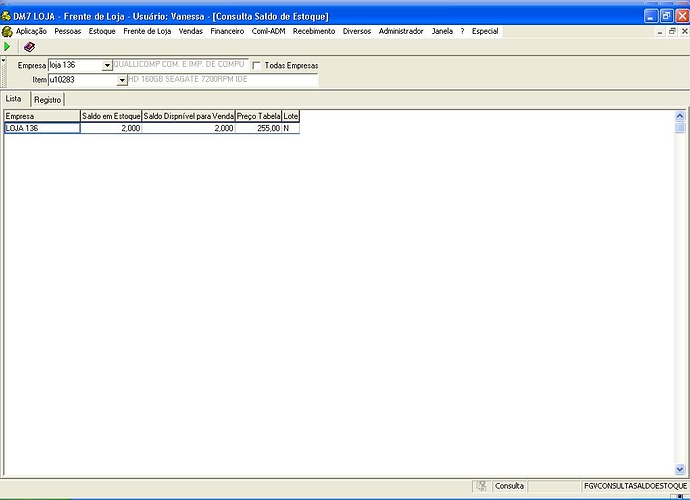Click the 255,00 price cell
Screen dimensions: 690x500
point(258,128)
